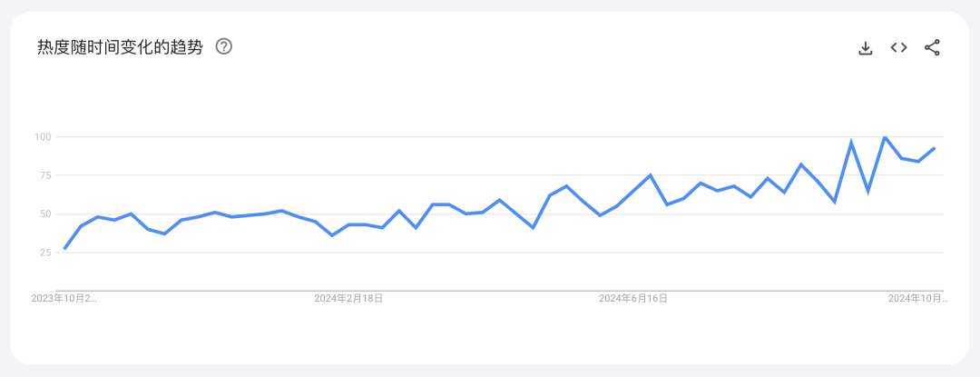Image resolution: width=980 pixels, height=377 pixels.
Task: Click the 75 y-axis label
Action: pos(45,175)
